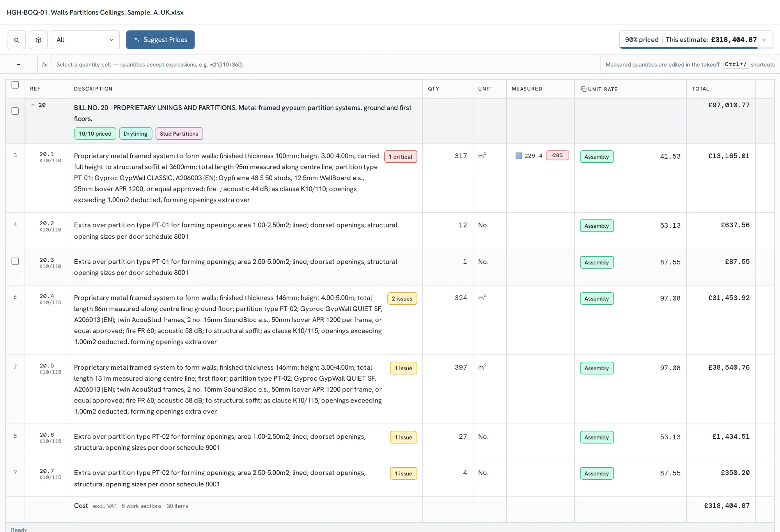Click the formula bar input field
Image resolution: width=780 pixels, height=532 pixels.
pos(326,65)
